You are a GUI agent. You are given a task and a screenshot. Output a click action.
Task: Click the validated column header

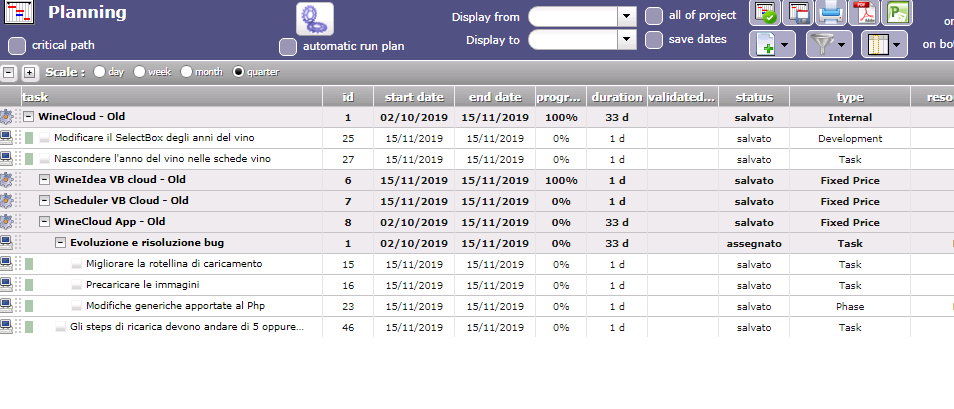coord(683,97)
